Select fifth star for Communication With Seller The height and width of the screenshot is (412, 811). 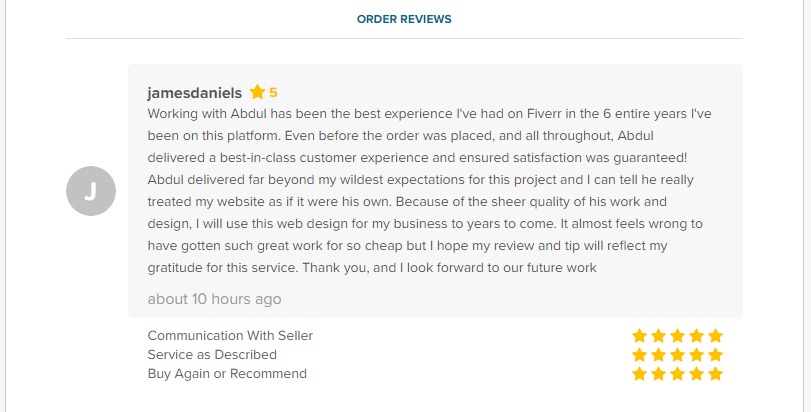click(x=715, y=336)
